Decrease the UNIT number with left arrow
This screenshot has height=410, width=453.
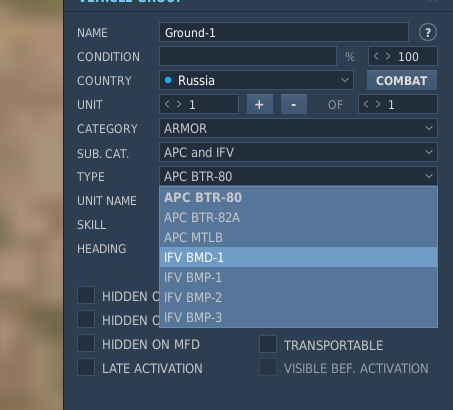(x=167, y=104)
